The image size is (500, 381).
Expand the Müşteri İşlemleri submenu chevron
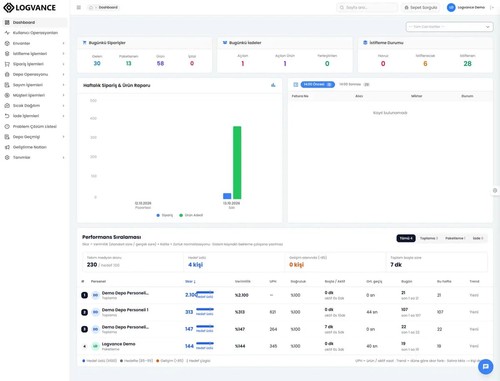point(63,95)
